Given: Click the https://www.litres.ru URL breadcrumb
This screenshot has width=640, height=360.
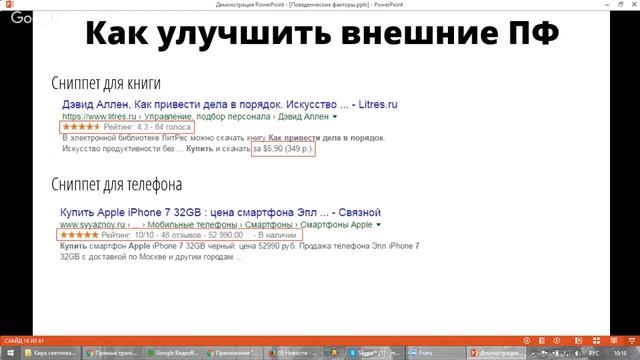Looking at the screenshot, I should (99, 117).
